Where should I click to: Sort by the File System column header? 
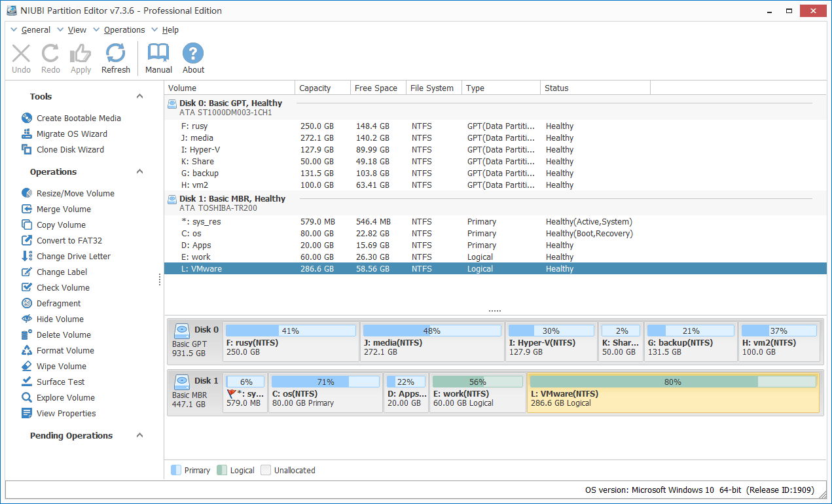433,88
